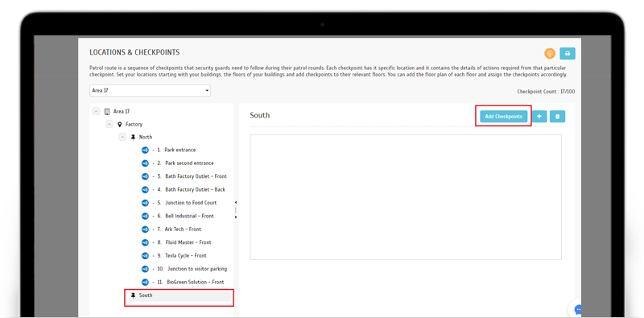Select checkpoint 11. BioGreen Solution – Front

click(191, 282)
